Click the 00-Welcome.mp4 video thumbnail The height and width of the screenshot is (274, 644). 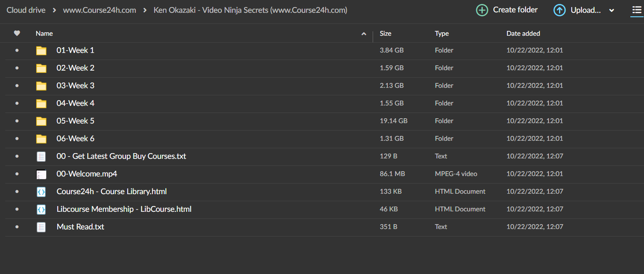pos(41,174)
